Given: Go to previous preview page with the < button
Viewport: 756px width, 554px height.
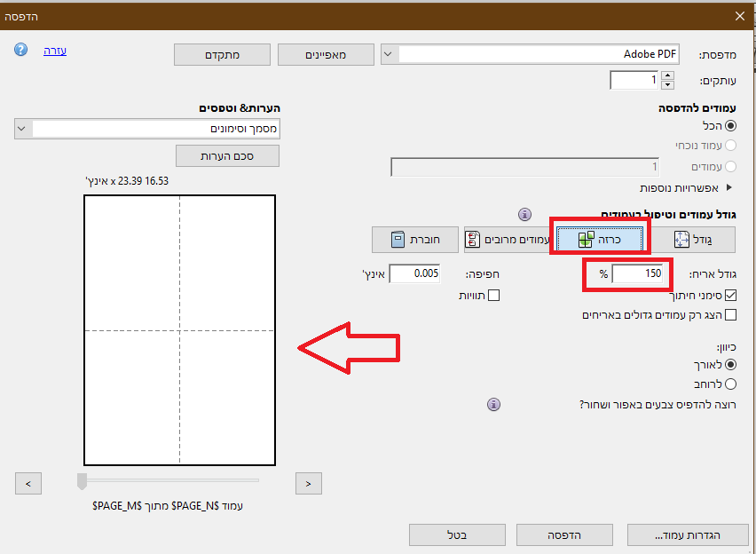Looking at the screenshot, I should (28, 484).
